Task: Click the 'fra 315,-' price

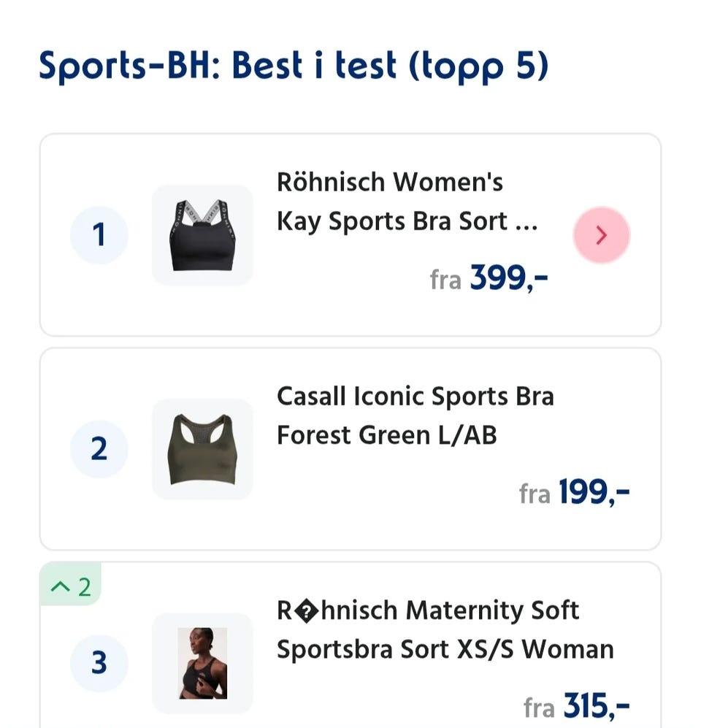Action: [x=576, y=706]
